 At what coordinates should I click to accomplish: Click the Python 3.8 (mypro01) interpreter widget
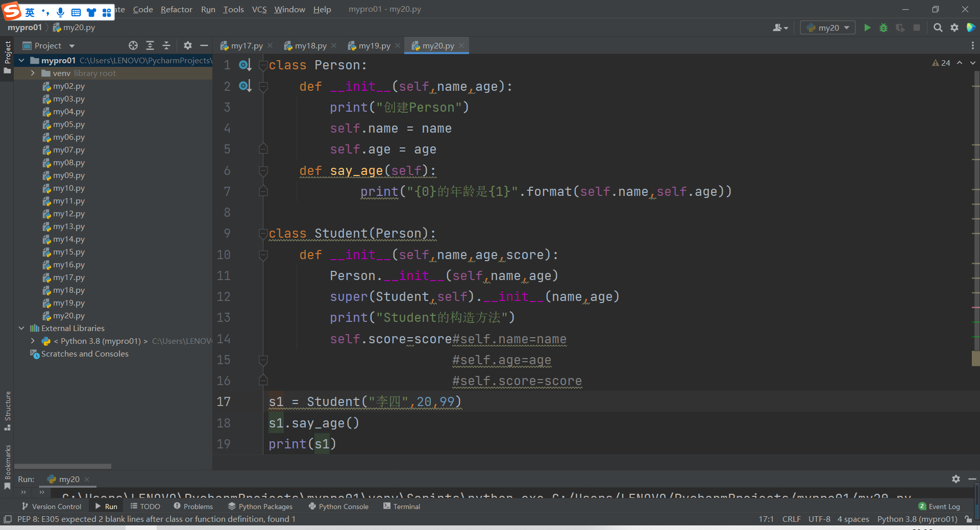click(917, 519)
